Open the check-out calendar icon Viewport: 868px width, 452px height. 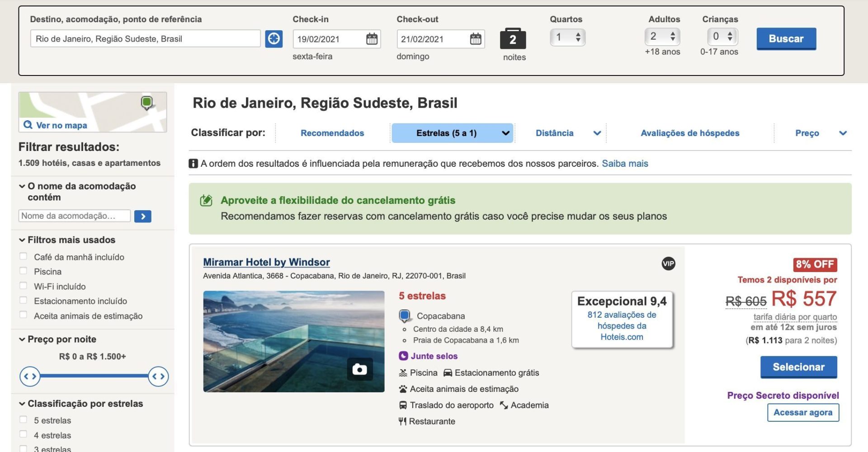point(476,39)
